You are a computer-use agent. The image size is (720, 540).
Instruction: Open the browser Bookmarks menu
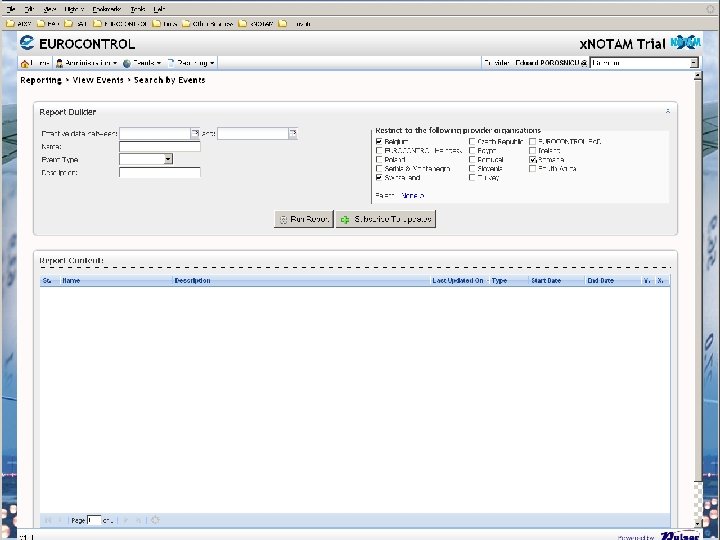click(x=107, y=9)
